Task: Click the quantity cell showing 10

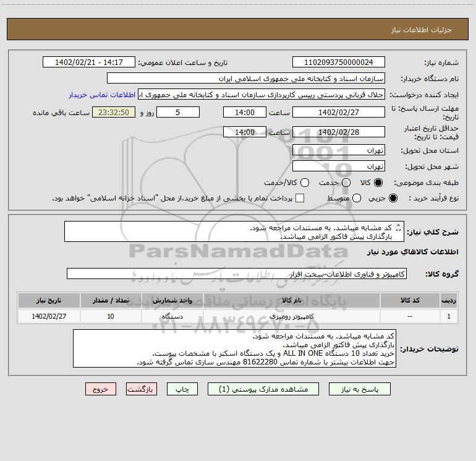Action: click(x=111, y=316)
